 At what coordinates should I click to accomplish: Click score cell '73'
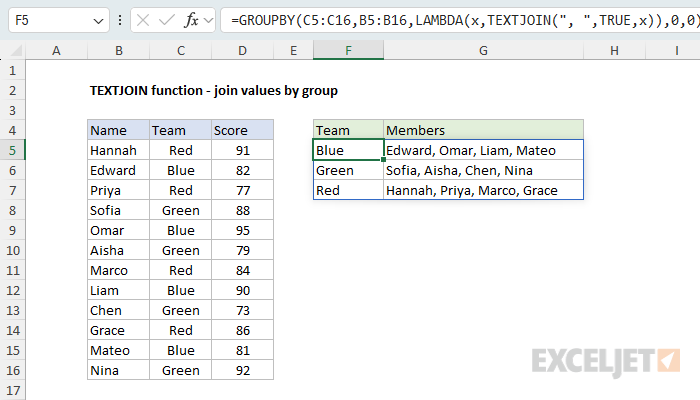(x=242, y=310)
